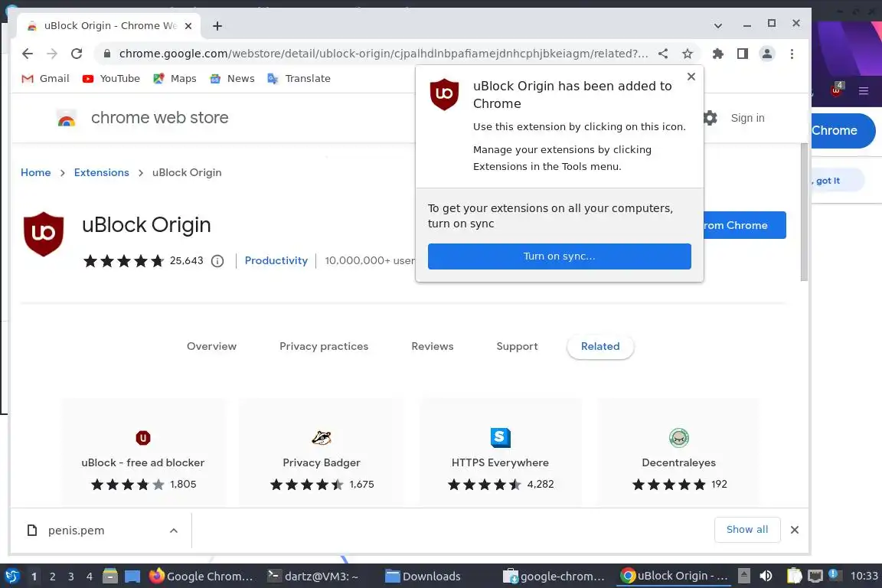Switch to Privacy practices tab
The width and height of the screenshot is (882, 588).
click(x=323, y=346)
